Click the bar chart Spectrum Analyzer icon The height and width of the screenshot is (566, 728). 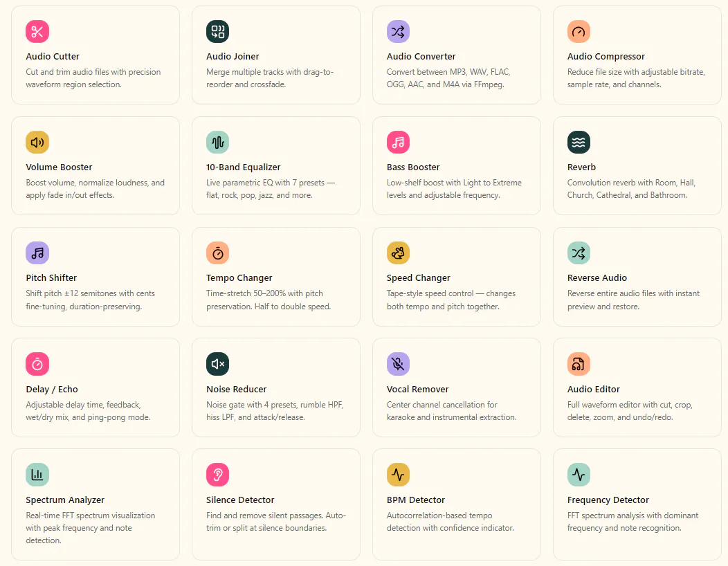[x=37, y=475]
